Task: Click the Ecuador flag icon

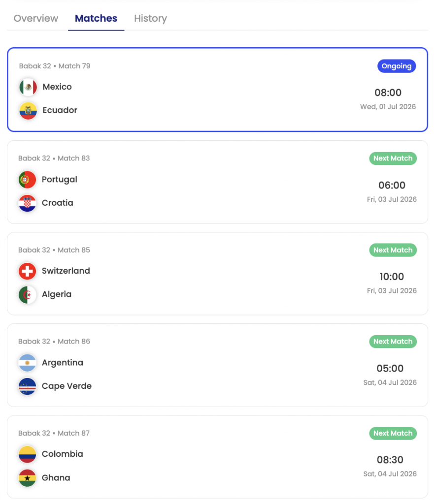Action: [28, 111]
